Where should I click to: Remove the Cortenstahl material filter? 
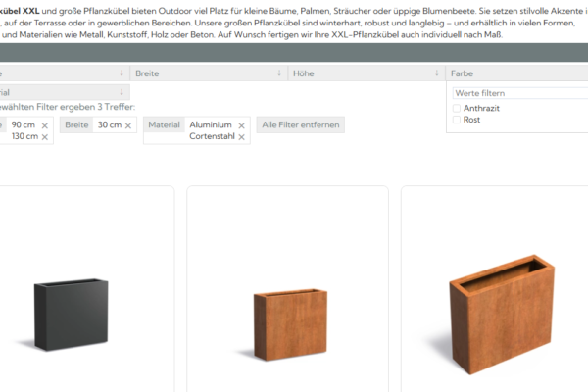[240, 137]
